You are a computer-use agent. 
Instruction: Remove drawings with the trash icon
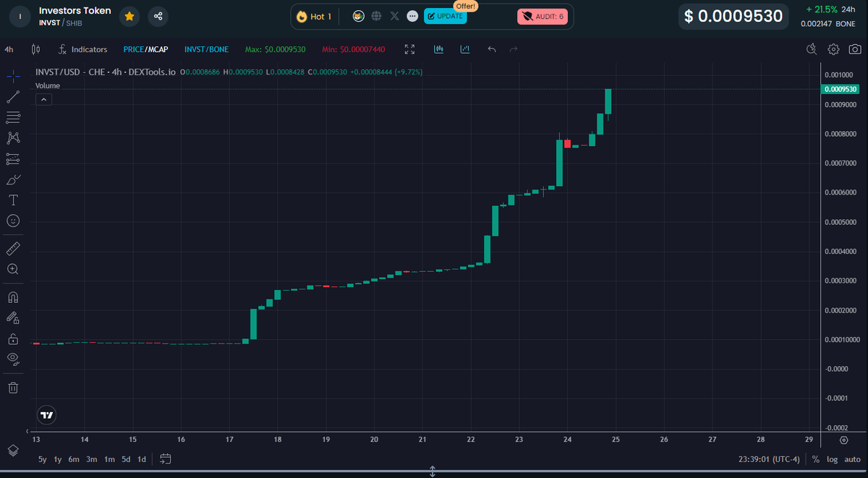[x=13, y=387]
